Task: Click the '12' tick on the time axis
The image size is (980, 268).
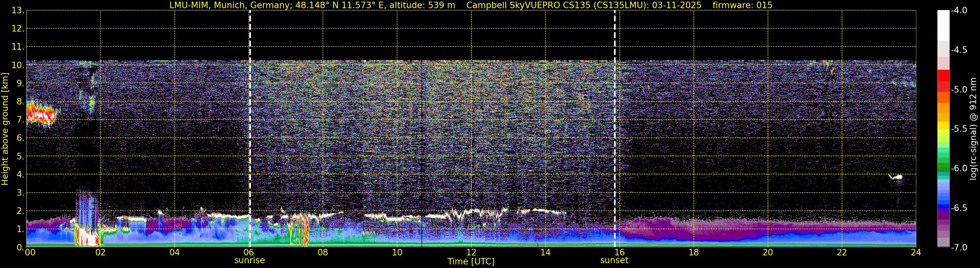Action: [x=471, y=252]
